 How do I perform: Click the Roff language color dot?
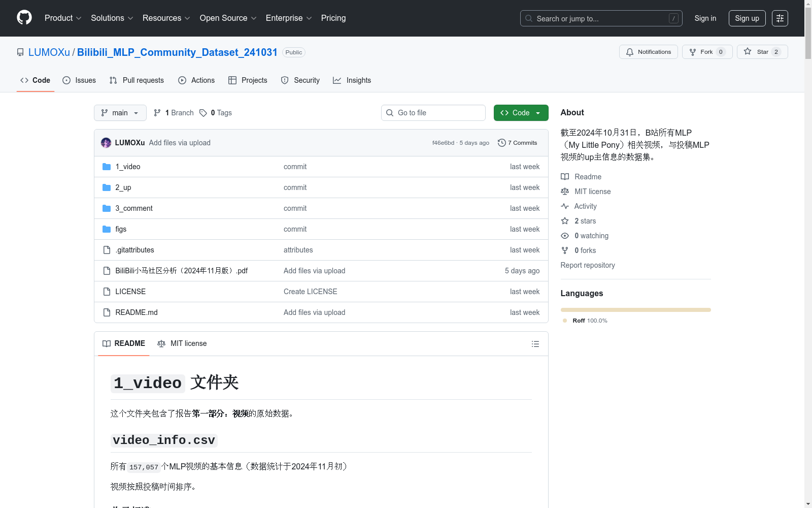pyautogui.click(x=565, y=321)
